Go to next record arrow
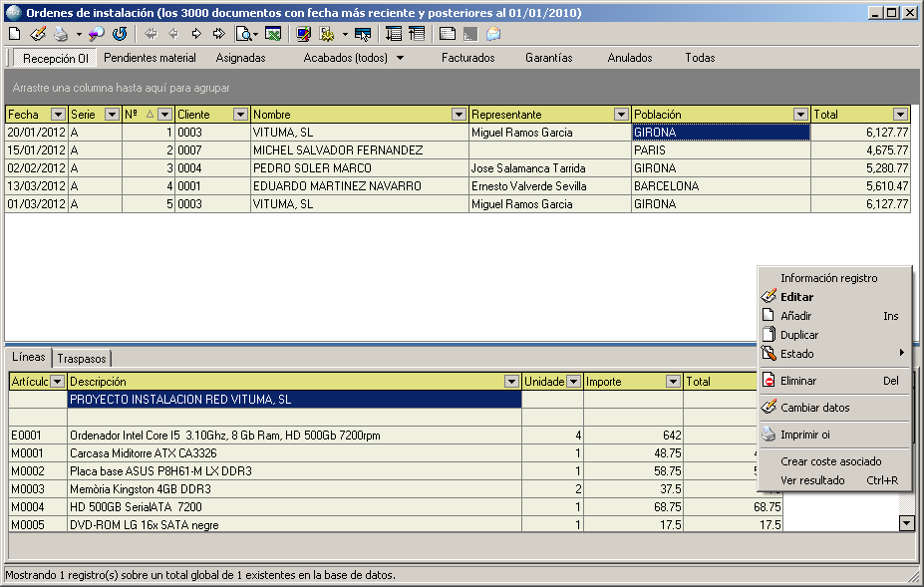The width and height of the screenshot is (924, 587). click(x=196, y=34)
